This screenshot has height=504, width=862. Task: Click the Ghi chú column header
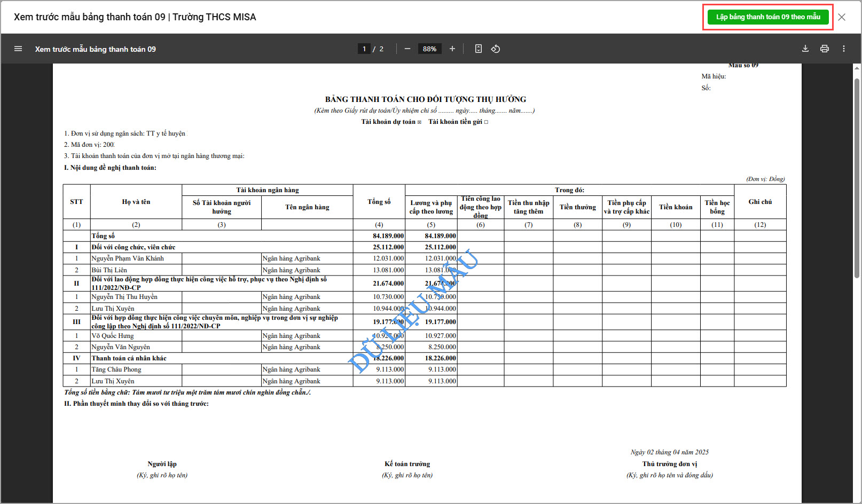pos(760,202)
